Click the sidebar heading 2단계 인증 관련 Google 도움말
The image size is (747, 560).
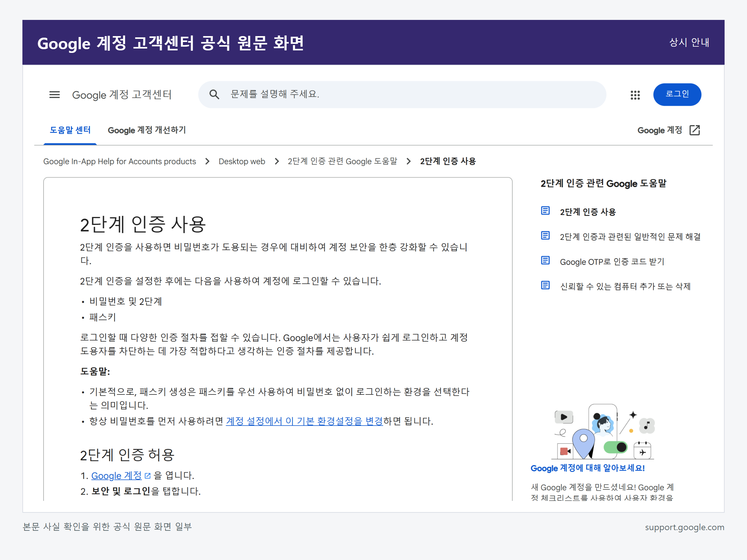pyautogui.click(x=603, y=183)
